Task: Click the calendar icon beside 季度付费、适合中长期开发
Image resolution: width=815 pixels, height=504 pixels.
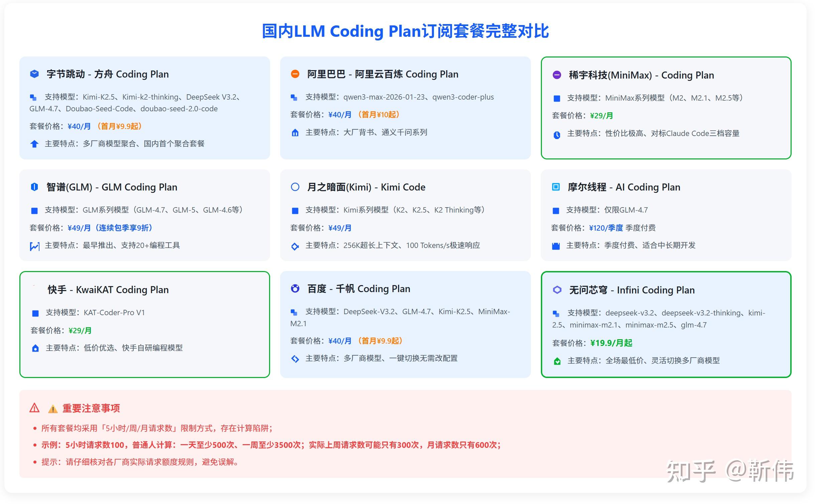Action: (556, 246)
